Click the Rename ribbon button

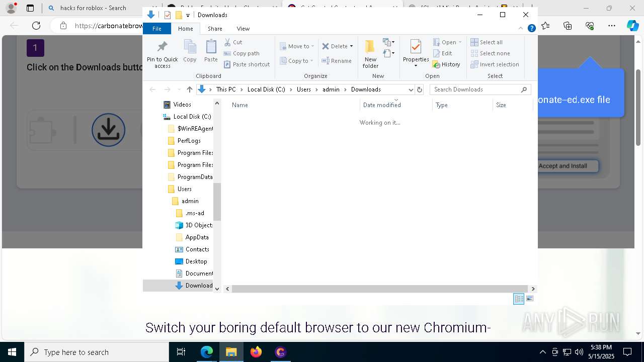pos(337,61)
